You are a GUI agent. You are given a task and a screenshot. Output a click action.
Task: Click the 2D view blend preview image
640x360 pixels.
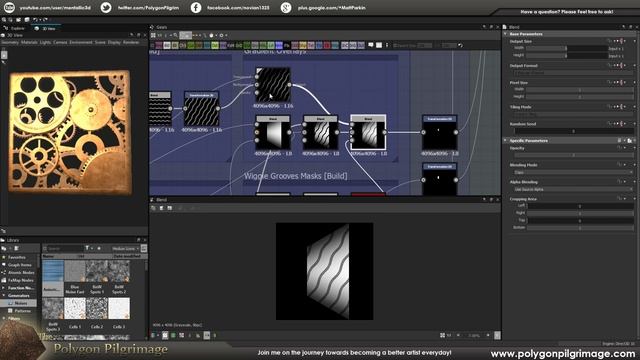coord(324,271)
